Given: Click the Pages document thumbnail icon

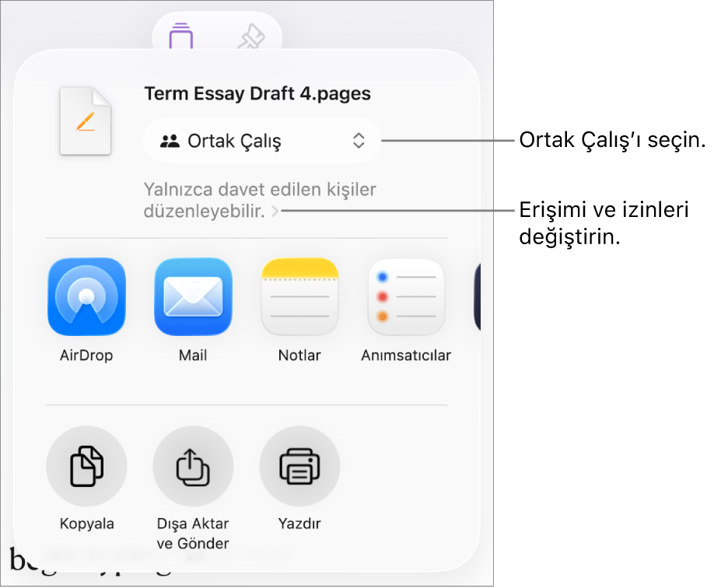Looking at the screenshot, I should (86, 121).
